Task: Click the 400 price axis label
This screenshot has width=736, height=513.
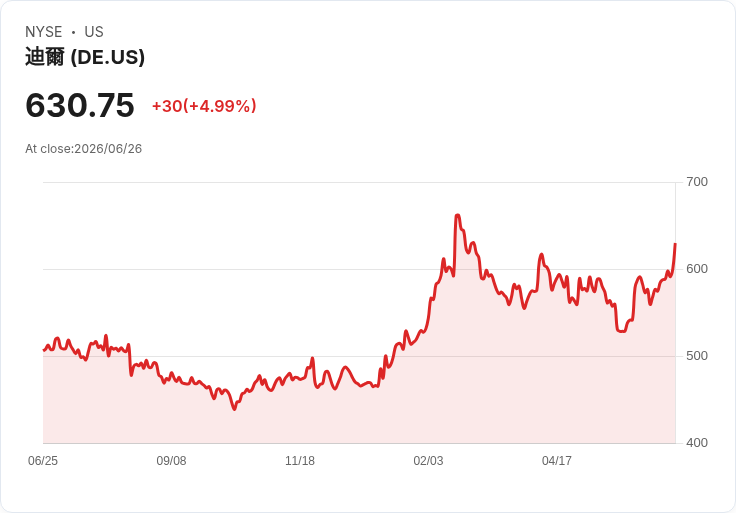Action: (x=697, y=443)
